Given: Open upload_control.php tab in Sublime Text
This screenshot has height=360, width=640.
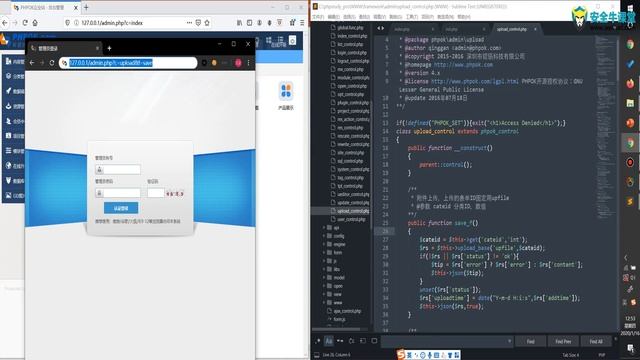Looking at the screenshot, I should [512, 29].
